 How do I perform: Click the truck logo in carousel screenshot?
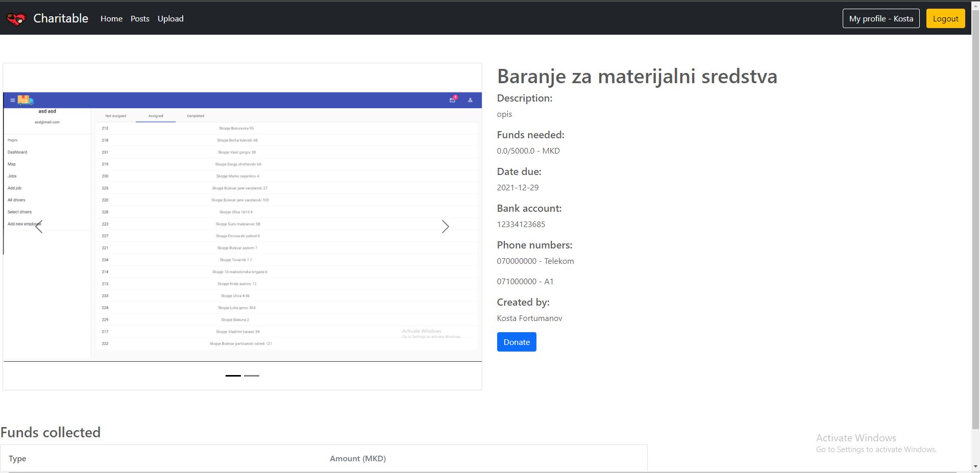click(25, 100)
